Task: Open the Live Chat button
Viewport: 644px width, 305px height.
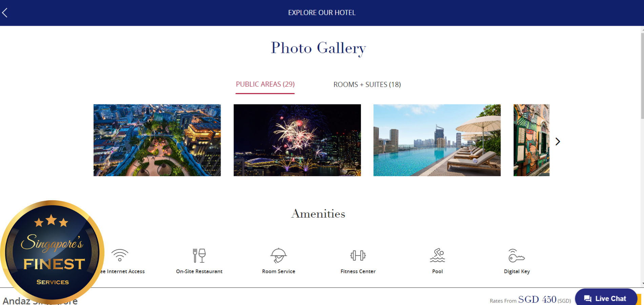Action: [606, 298]
